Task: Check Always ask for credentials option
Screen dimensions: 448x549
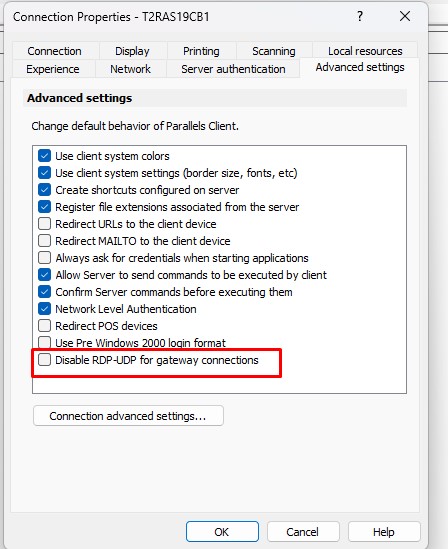Action: (x=44, y=257)
